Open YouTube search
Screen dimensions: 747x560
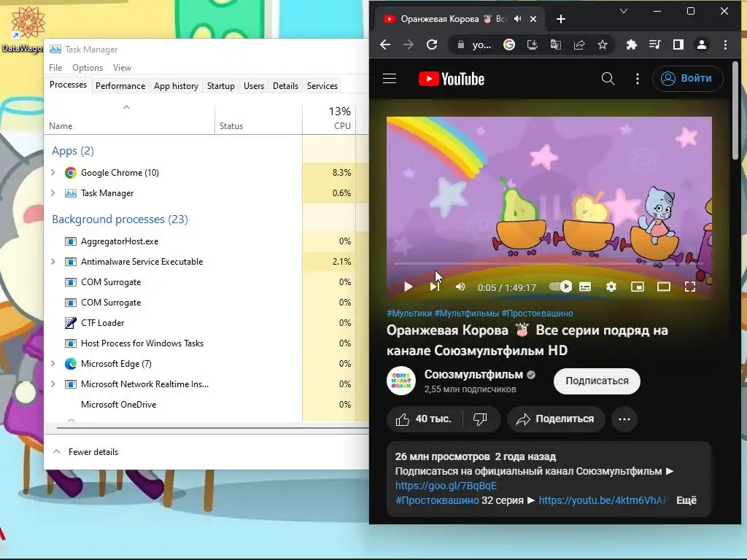pos(608,79)
